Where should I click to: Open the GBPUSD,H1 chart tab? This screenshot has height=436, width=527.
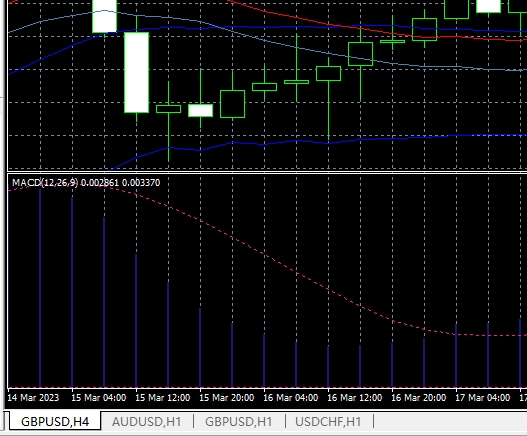(x=239, y=422)
